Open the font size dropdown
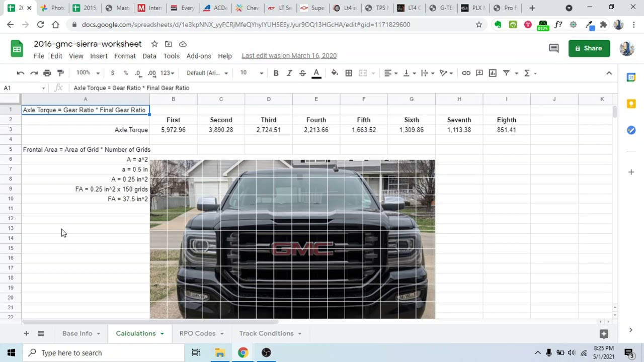The width and height of the screenshot is (644, 362). click(251, 73)
